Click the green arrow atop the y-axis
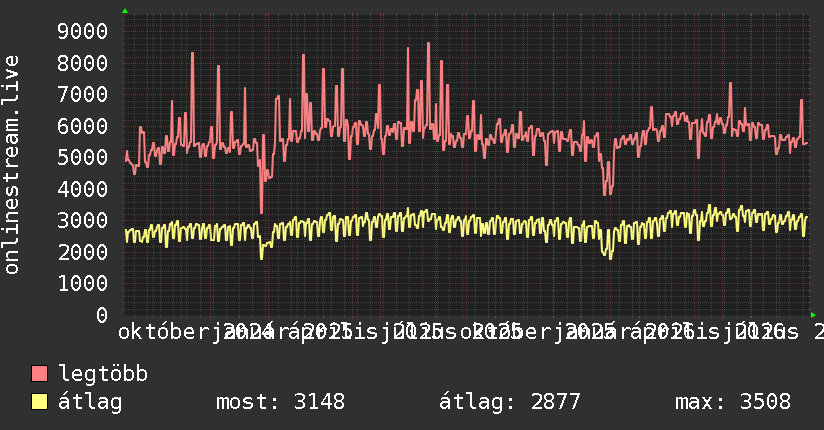Viewport: 824px width, 430px height. pyautogui.click(x=125, y=11)
